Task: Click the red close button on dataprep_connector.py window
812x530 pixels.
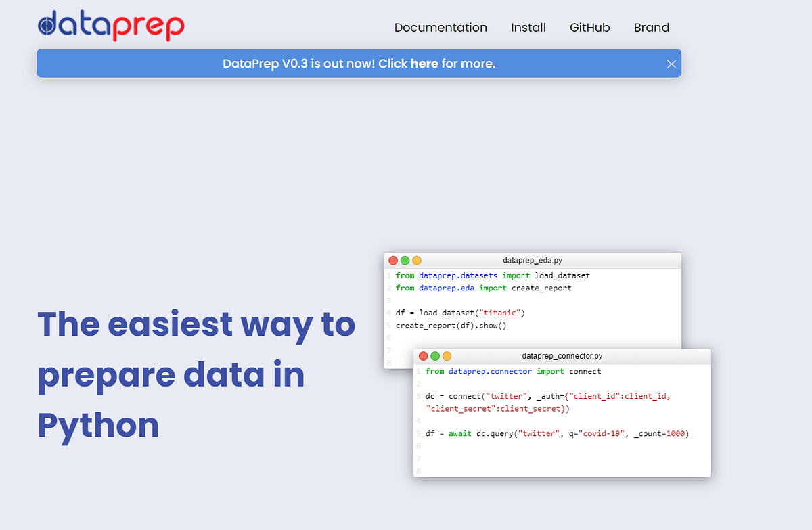Action: click(x=423, y=356)
